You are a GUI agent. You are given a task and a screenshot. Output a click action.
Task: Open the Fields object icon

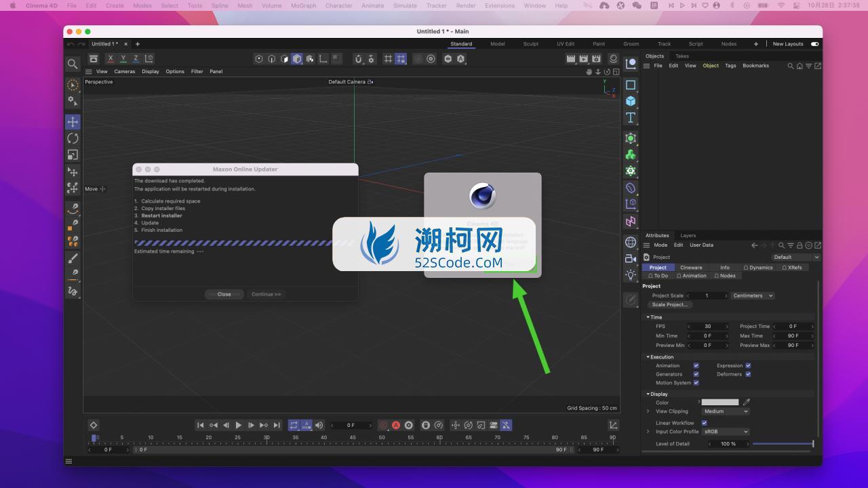coord(631,221)
